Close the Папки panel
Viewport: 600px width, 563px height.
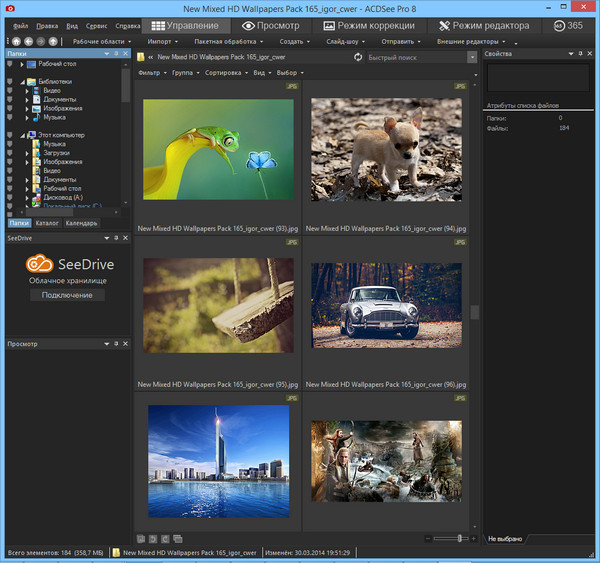126,53
